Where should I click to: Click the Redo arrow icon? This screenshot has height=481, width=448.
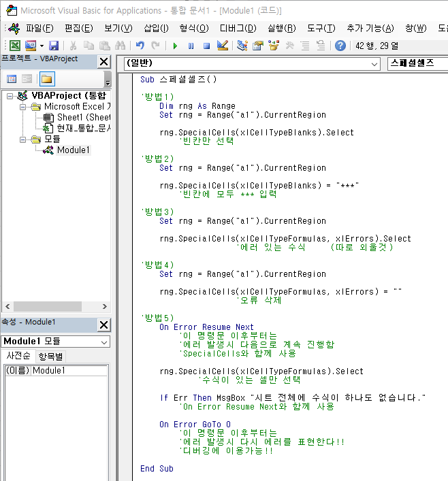tap(156, 46)
